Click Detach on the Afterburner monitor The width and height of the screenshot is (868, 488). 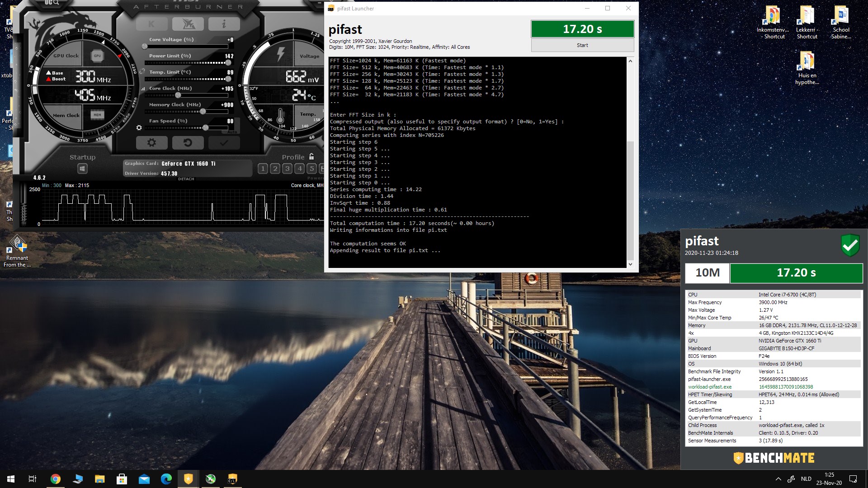tap(186, 179)
